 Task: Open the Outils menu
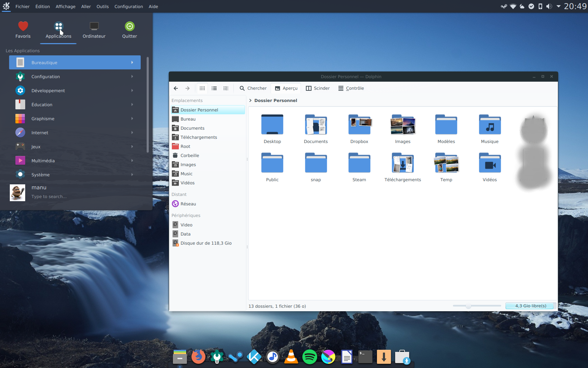coord(103,6)
